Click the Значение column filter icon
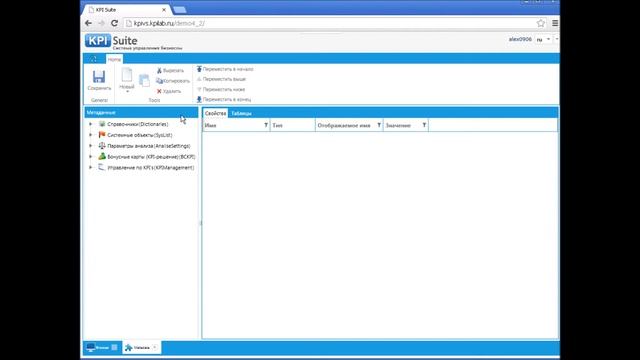Image resolution: width=640 pixels, height=360 pixels. 424,125
